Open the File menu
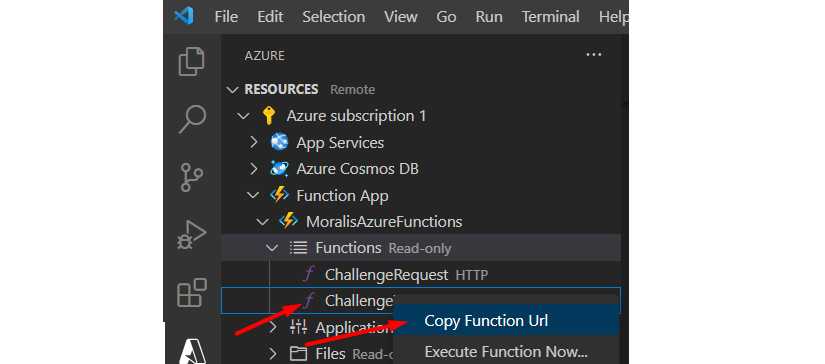This screenshot has height=364, width=825. pos(226,17)
